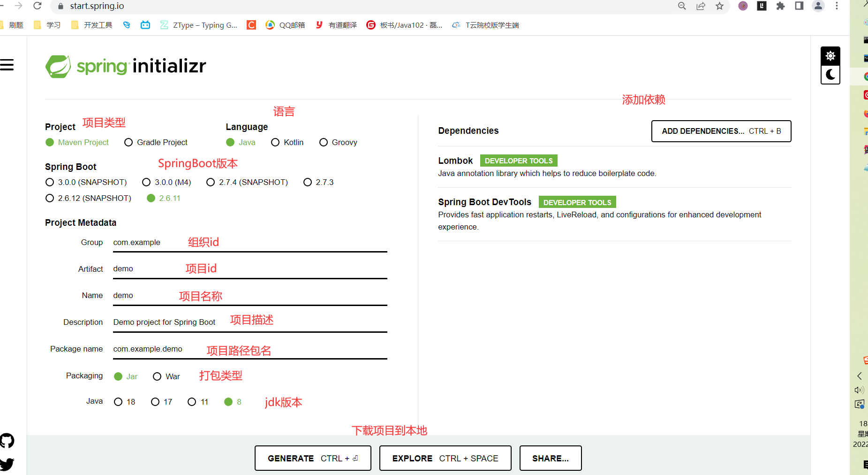Select Gradle Project radio button
This screenshot has height=475, width=868.
pos(156,142)
